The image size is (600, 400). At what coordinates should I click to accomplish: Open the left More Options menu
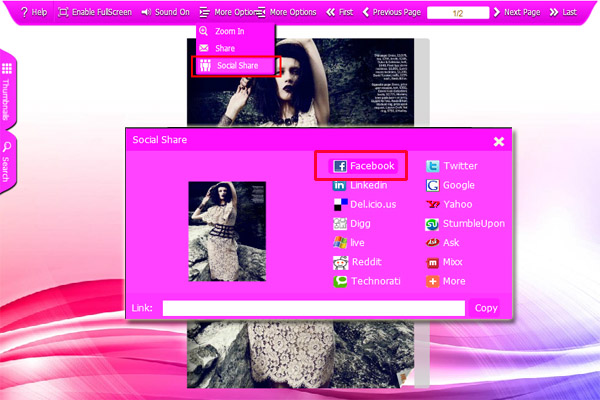tap(226, 12)
